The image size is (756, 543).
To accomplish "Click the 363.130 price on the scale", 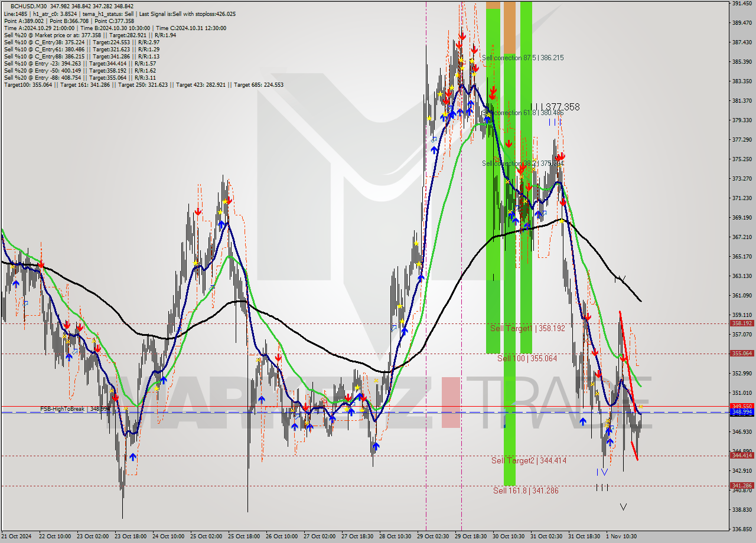I will point(742,276).
